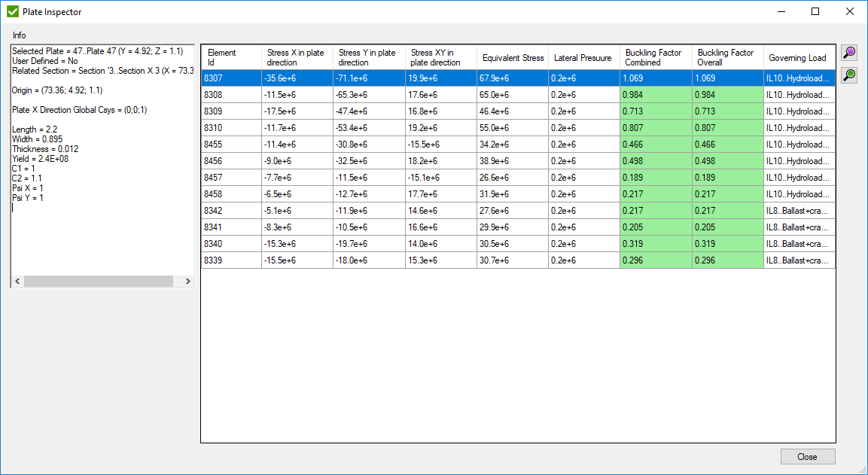
Task: Select the row for element 8310
Action: [x=518, y=128]
